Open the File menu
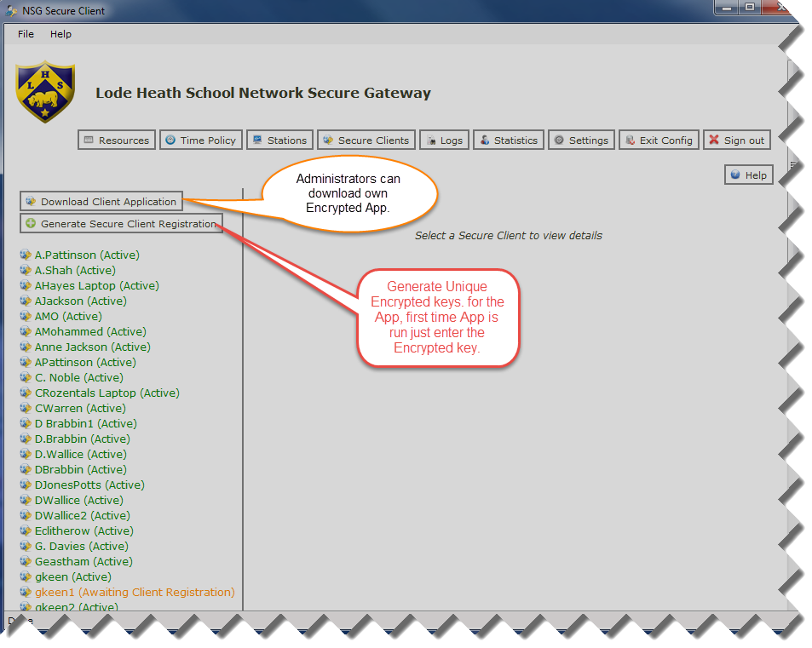 26,34
